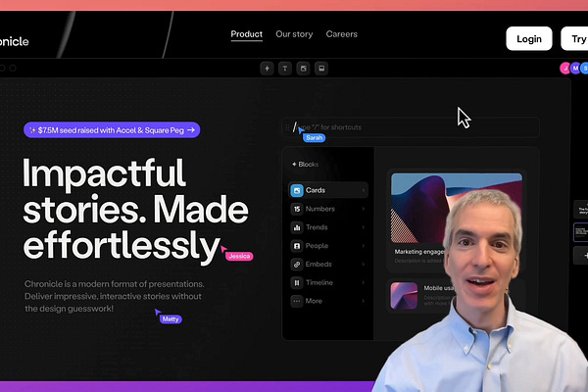The width and height of the screenshot is (588, 392).
Task: Click the Timeline block icon
Action: pyautogui.click(x=297, y=282)
